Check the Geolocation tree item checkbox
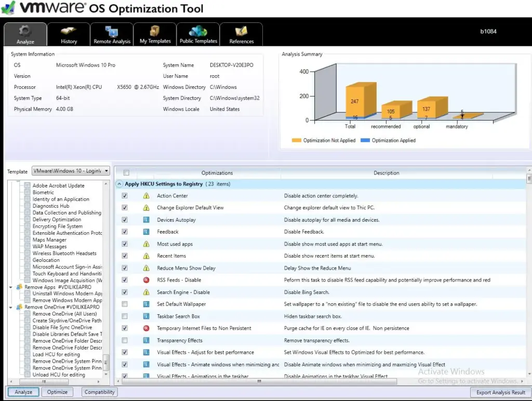The width and height of the screenshot is (532, 401). (x=28, y=260)
